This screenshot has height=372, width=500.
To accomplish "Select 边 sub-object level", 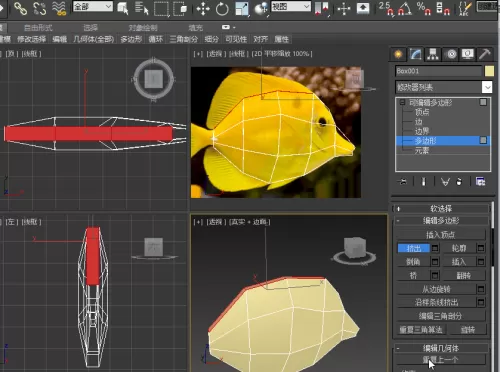I will [x=418, y=122].
